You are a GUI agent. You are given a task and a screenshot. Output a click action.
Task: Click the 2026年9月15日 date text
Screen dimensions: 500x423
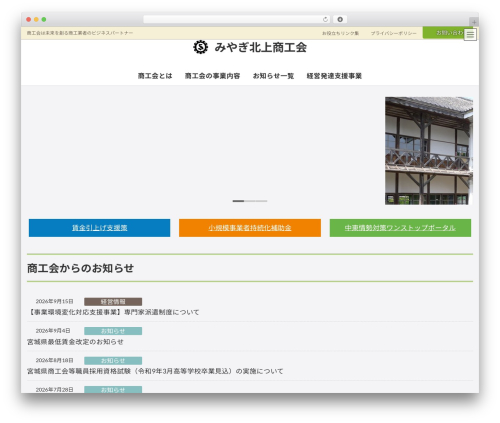pos(54,301)
